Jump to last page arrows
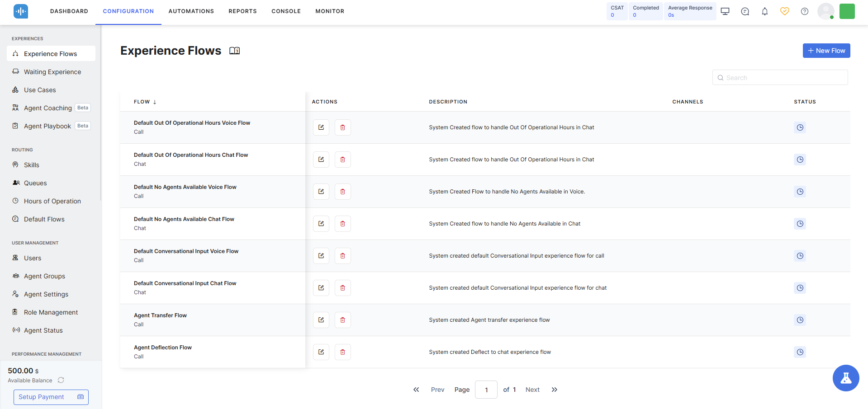Screen dimensions: 868x409 [x=555, y=390]
